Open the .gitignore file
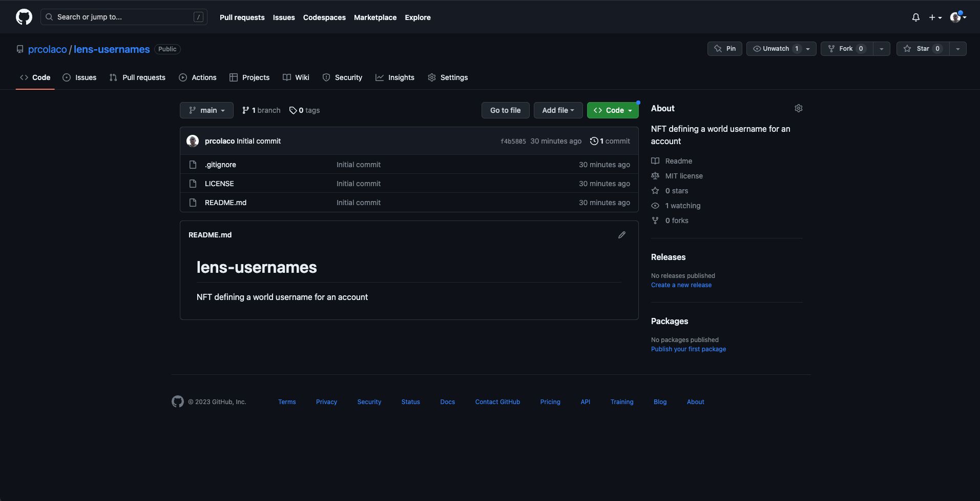This screenshot has width=980, height=501. 220,165
